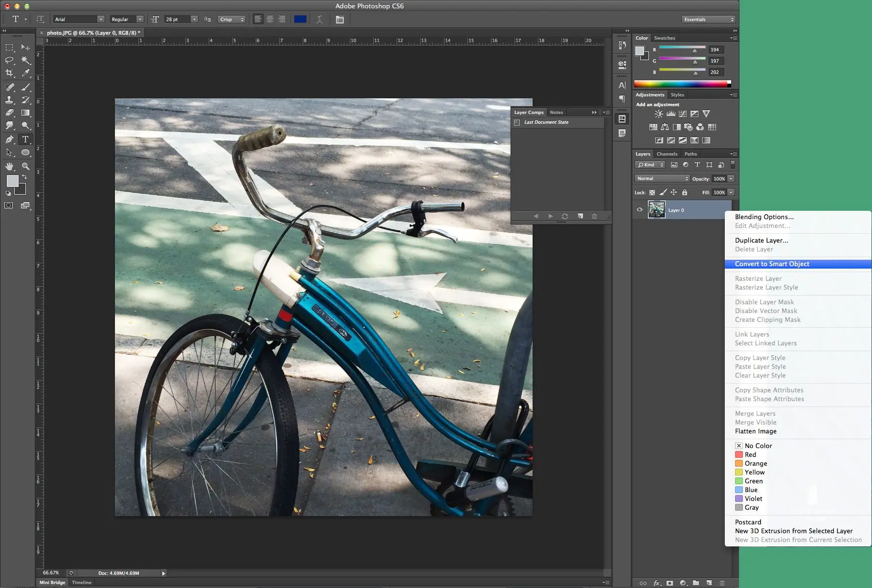Select the History Brush tool
The image size is (872, 588).
click(25, 100)
